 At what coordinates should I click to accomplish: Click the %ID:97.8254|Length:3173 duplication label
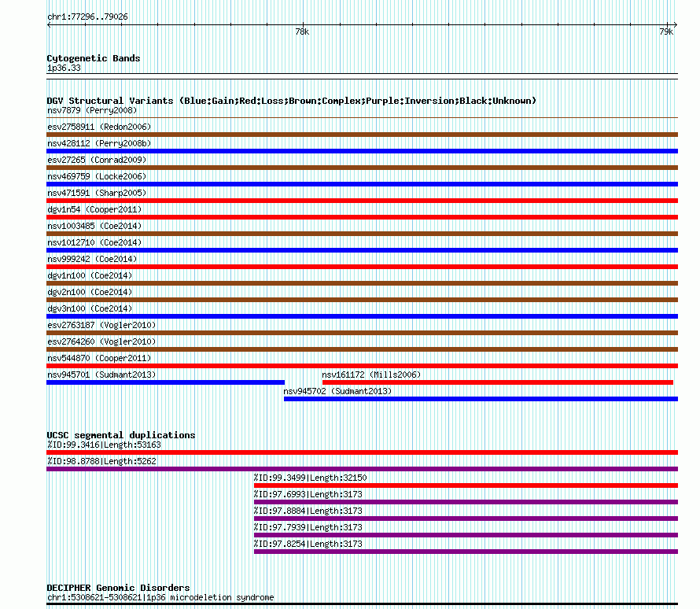(308, 544)
